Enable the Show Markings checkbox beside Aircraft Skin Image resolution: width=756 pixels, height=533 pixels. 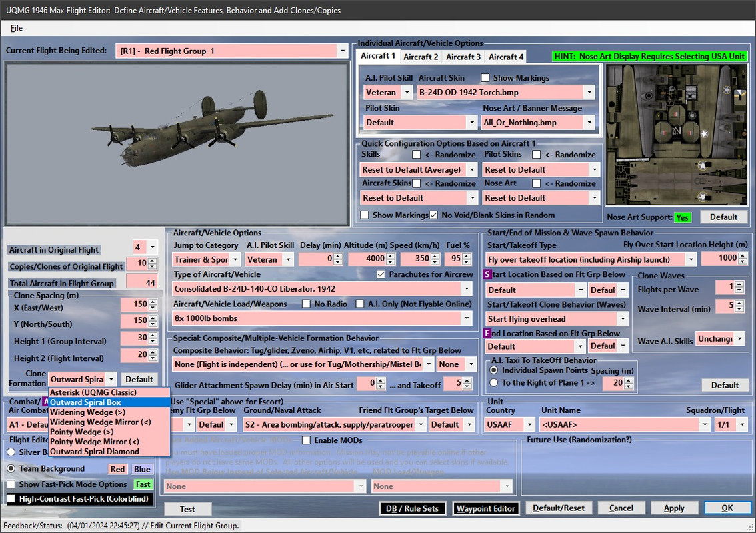485,78
